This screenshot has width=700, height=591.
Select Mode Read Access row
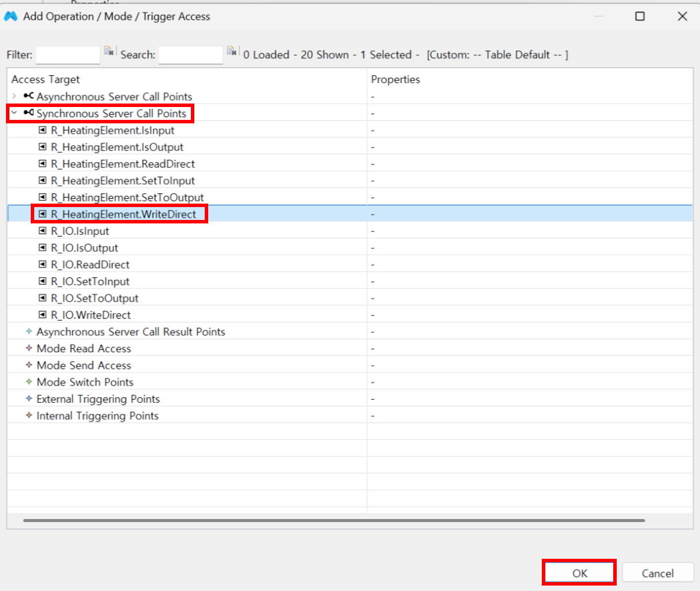click(x=84, y=349)
